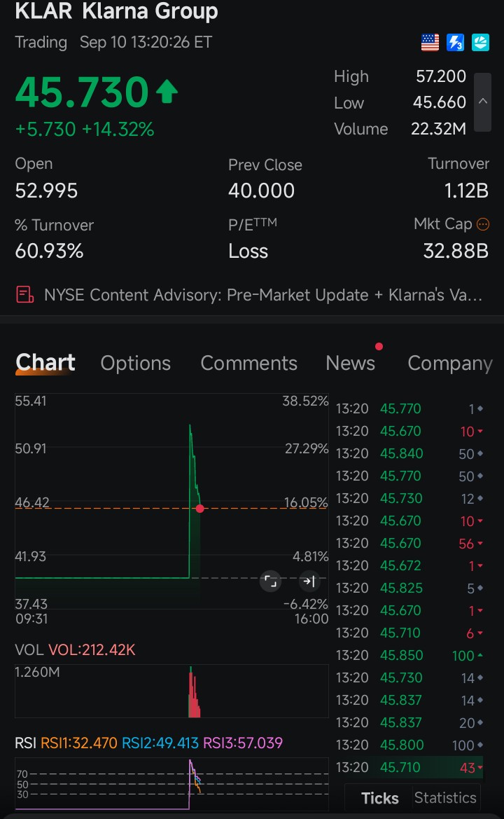Tap the current price 45.730
Image resolution: width=504 pixels, height=819 pixels.
pos(83,92)
